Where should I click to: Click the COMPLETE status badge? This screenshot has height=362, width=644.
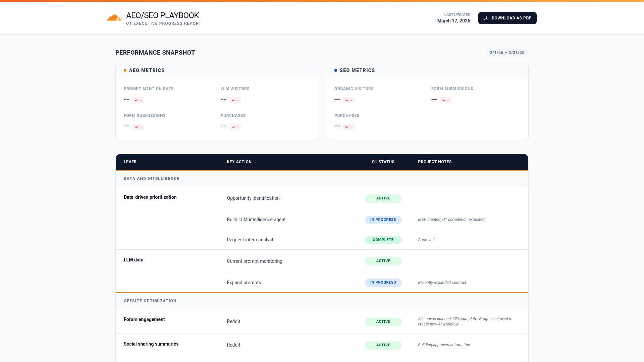tap(383, 240)
